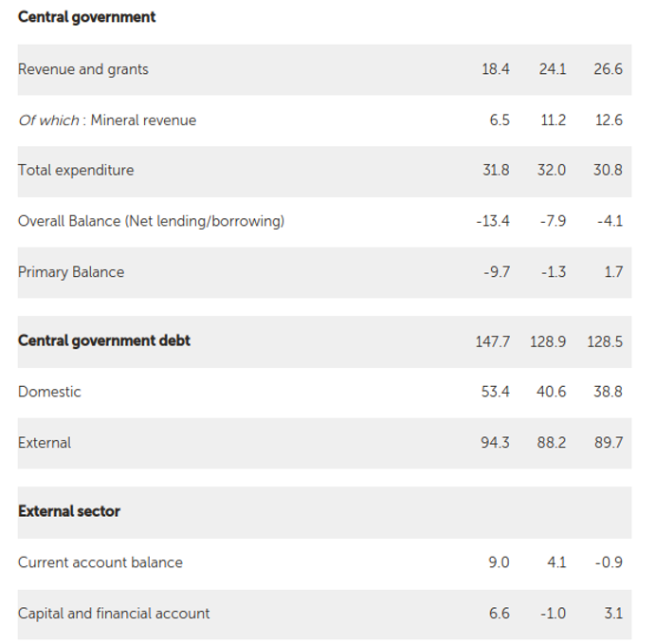Select the 'Total expenditure' row label

click(x=76, y=171)
